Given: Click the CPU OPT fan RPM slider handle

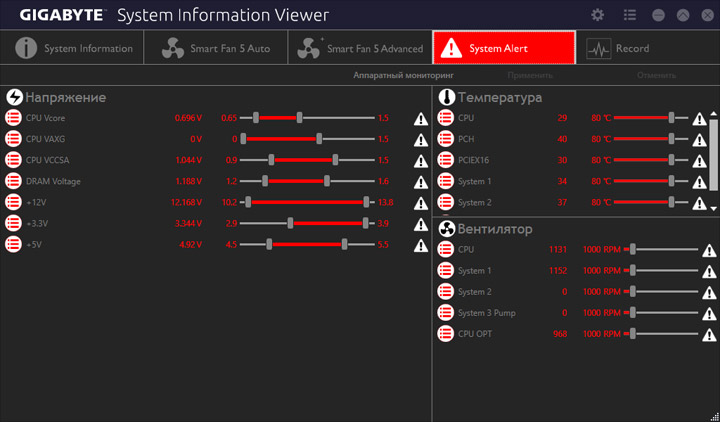Looking at the screenshot, I should tap(633, 334).
